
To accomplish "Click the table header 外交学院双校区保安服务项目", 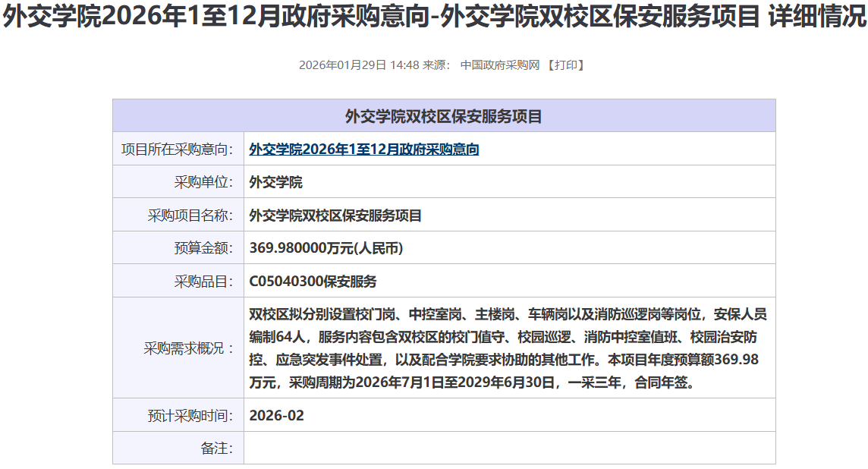I will 444,116.
